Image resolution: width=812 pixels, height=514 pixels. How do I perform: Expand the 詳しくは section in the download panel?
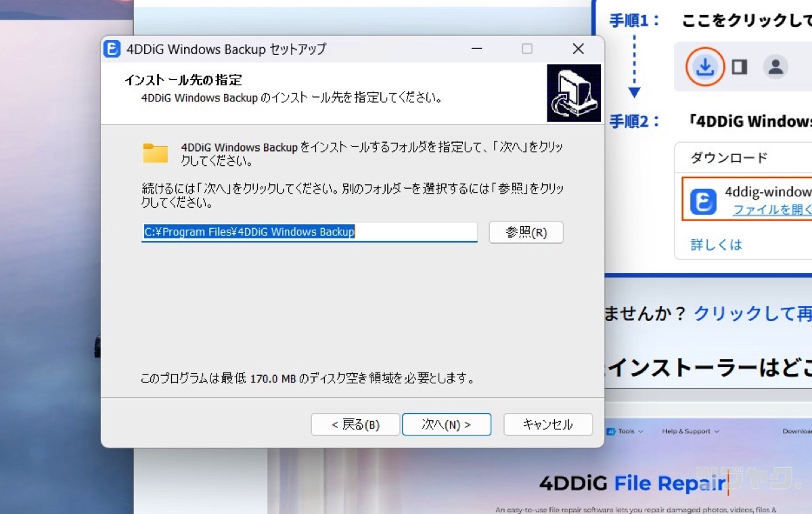click(716, 244)
